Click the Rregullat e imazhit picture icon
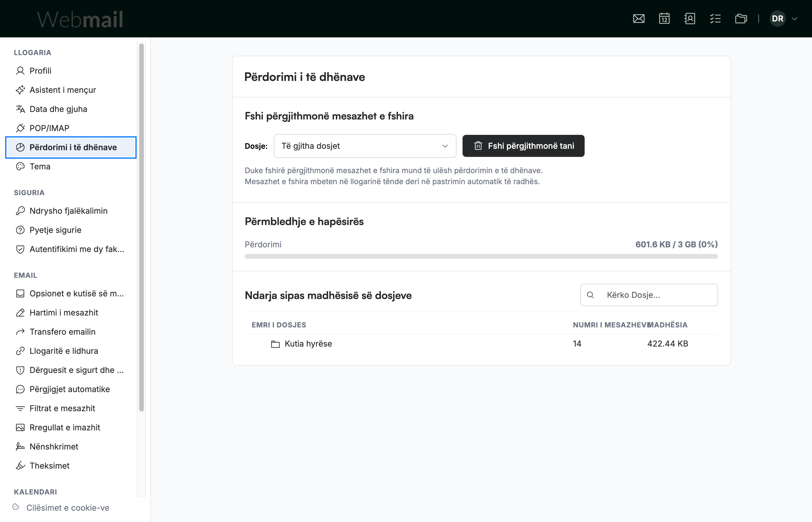 [x=20, y=427]
